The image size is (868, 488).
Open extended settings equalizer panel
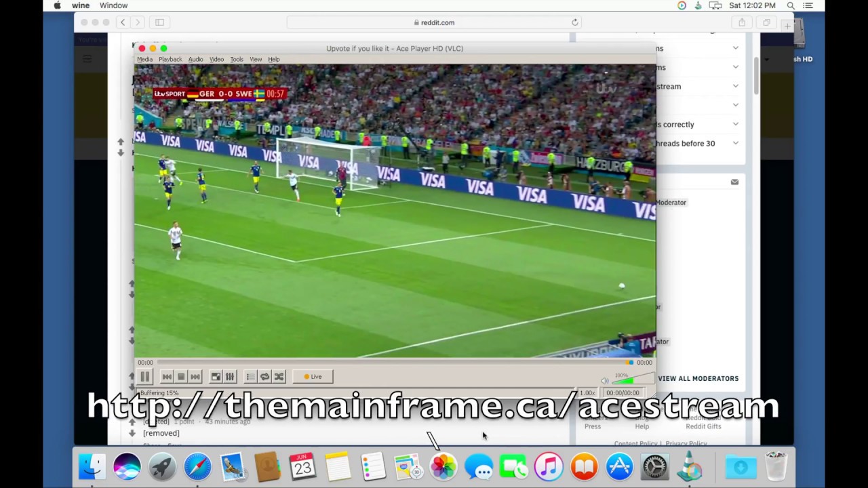(x=230, y=377)
